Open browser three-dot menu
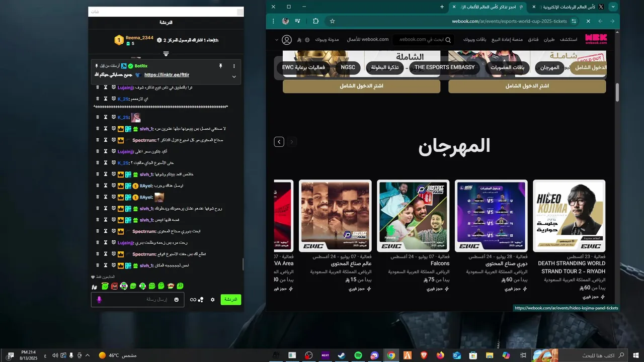The width and height of the screenshot is (644, 362). click(273, 21)
